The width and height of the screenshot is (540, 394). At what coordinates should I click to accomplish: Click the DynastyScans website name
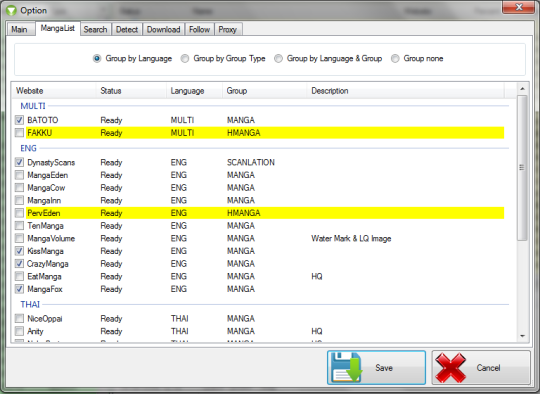pos(51,162)
